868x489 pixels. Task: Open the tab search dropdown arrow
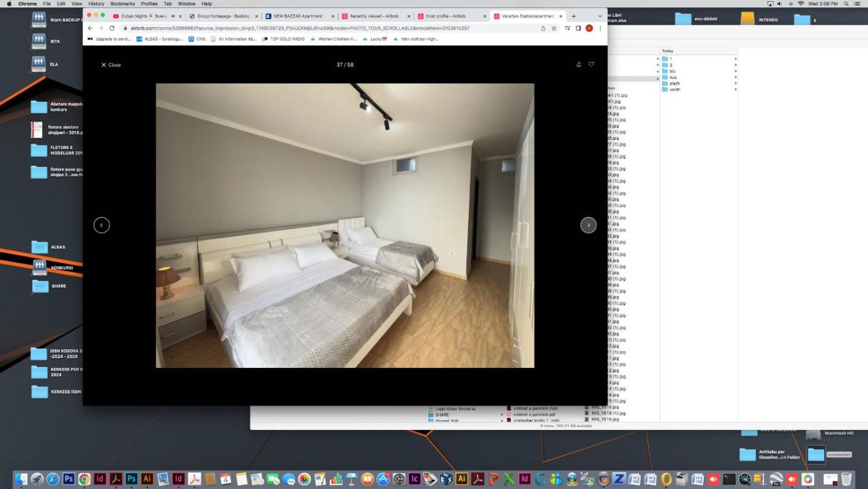pyautogui.click(x=600, y=16)
